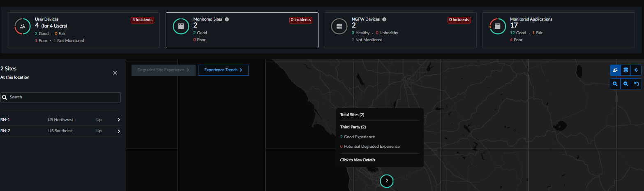Reset the map view
Screen dimensions: 644x191
click(636, 84)
